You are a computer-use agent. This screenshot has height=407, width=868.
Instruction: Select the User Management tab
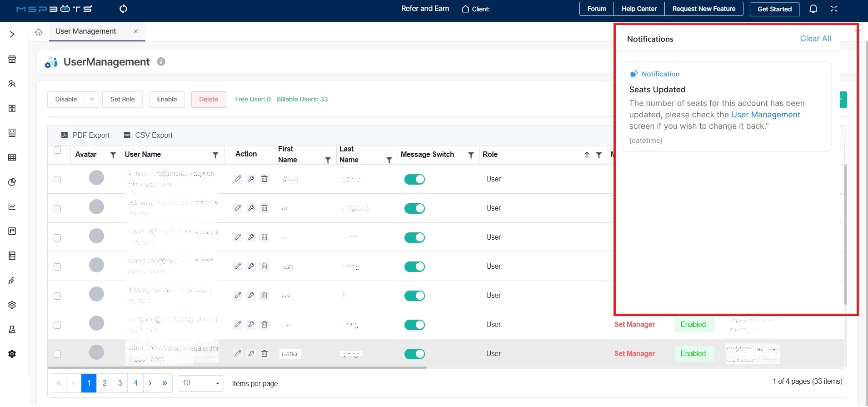tap(86, 31)
